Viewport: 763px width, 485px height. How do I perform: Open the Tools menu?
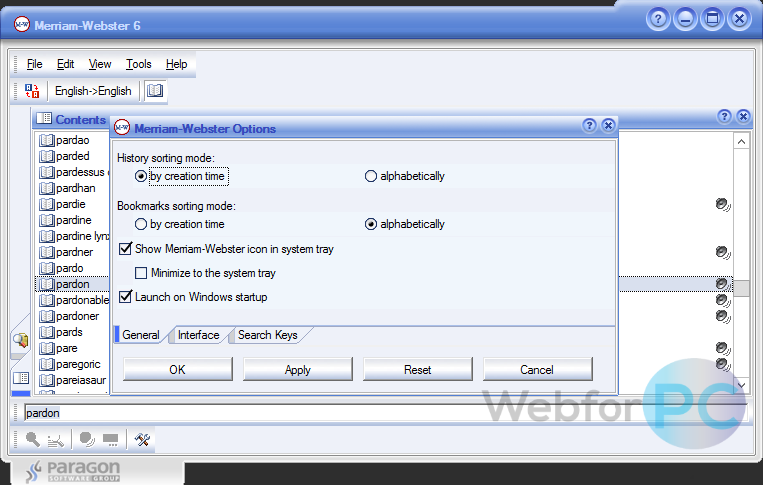tap(139, 64)
